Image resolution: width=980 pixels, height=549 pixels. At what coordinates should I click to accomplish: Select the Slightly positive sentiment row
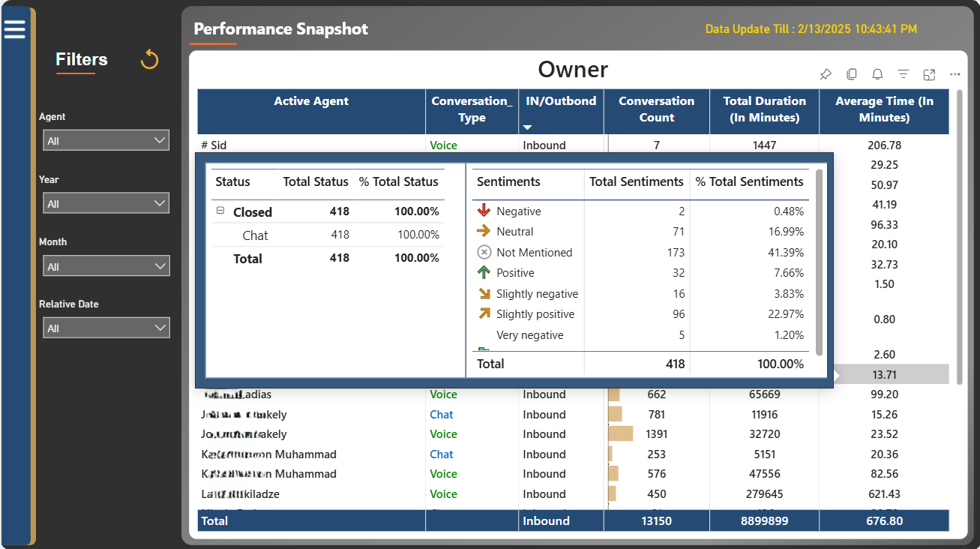(640, 314)
